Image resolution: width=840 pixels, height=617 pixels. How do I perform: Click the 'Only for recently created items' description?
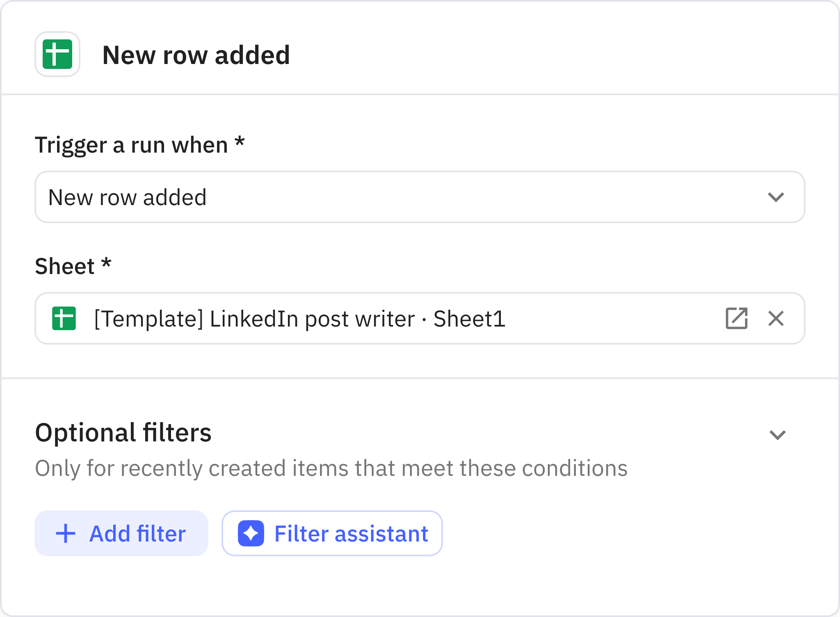pyautogui.click(x=331, y=468)
